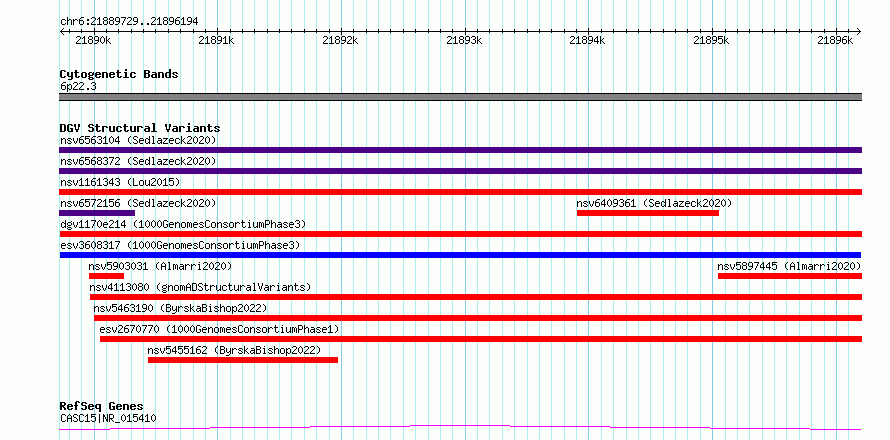Select the red nsv4113080 variant bar

pos(476,297)
